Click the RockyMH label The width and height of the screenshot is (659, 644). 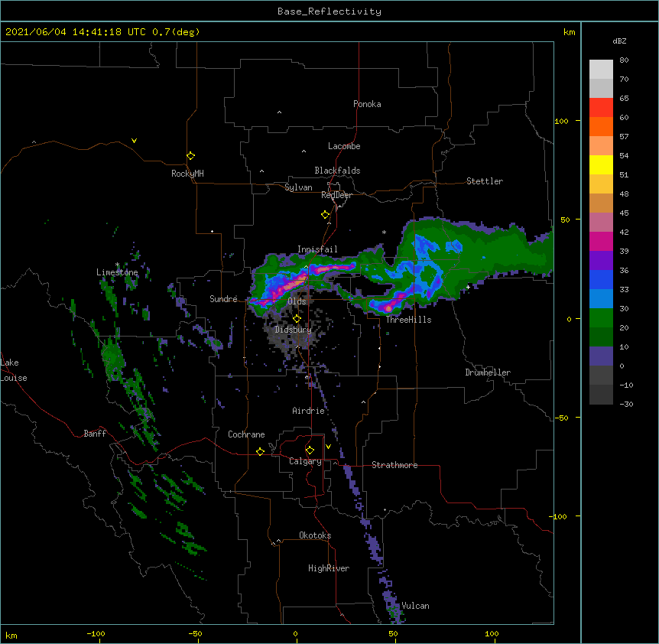tap(187, 174)
